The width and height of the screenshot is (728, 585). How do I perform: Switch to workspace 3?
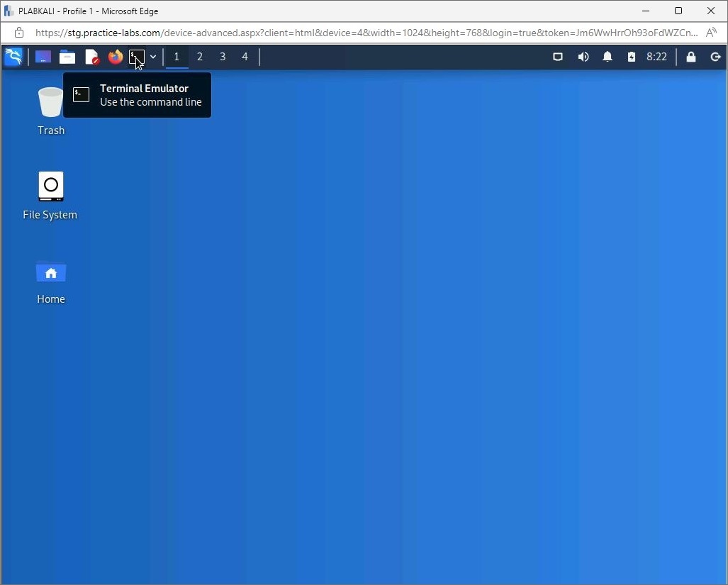point(223,57)
